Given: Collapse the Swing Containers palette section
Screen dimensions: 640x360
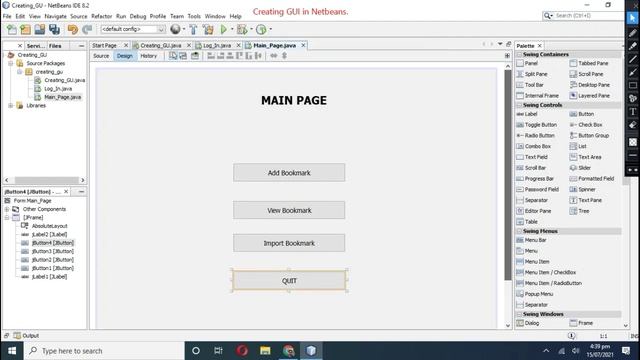Looking at the screenshot, I should click(520, 54).
